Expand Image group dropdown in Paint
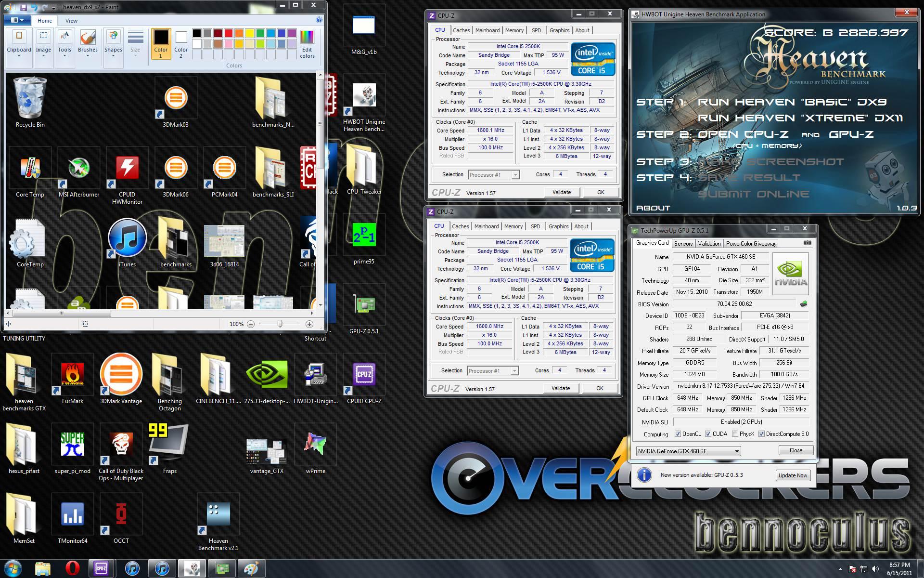The height and width of the screenshot is (578, 924). click(x=43, y=56)
